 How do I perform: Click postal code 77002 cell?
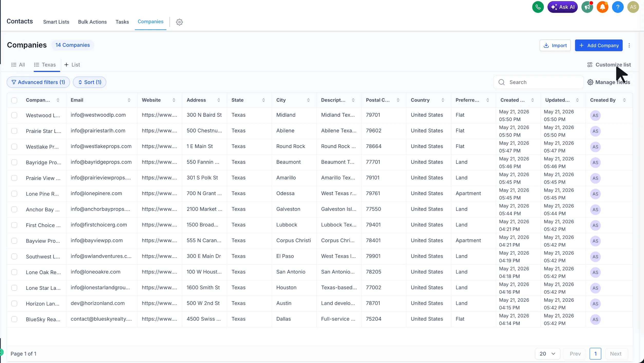pos(374,287)
